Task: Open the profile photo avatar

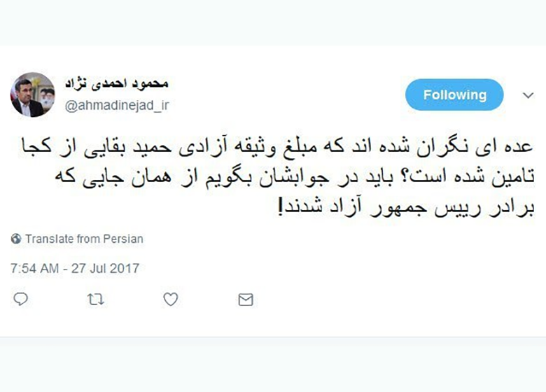Action: point(32,94)
